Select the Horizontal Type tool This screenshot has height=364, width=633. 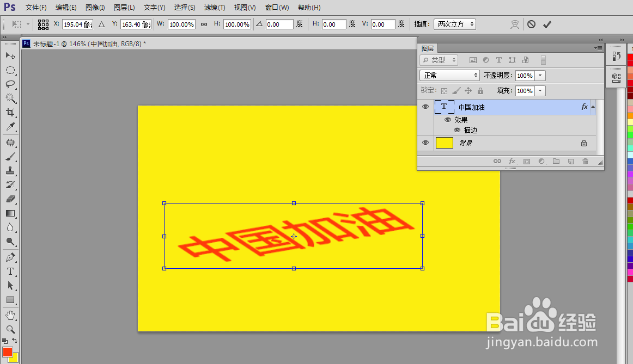[x=10, y=272]
